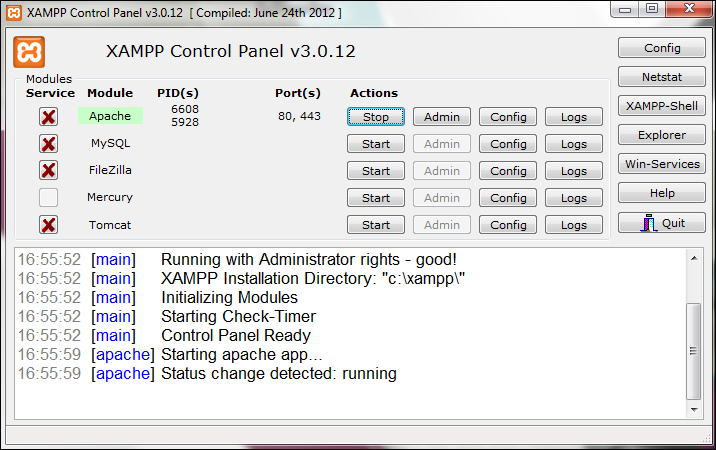
Task: Click the Actions column header
Action: [x=374, y=93]
